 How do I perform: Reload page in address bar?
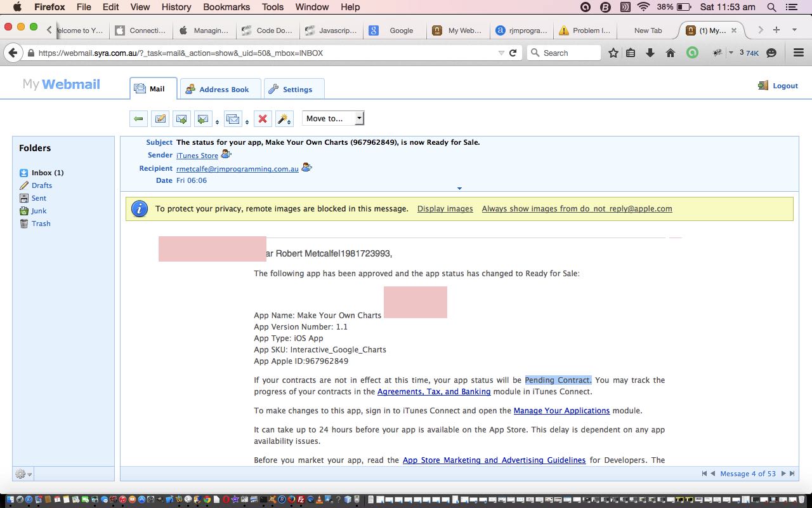click(513, 53)
